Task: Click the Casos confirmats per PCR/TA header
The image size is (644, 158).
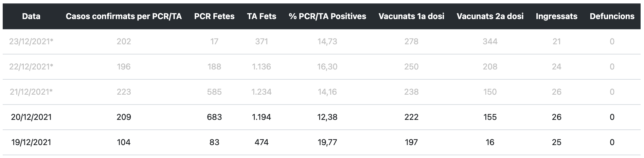Action: (x=124, y=16)
